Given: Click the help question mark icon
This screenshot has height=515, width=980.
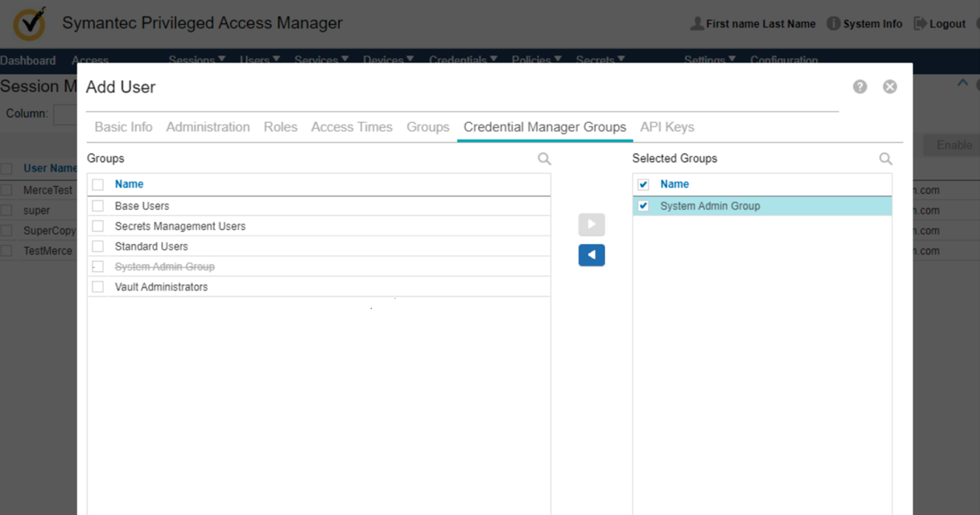Looking at the screenshot, I should tap(860, 87).
